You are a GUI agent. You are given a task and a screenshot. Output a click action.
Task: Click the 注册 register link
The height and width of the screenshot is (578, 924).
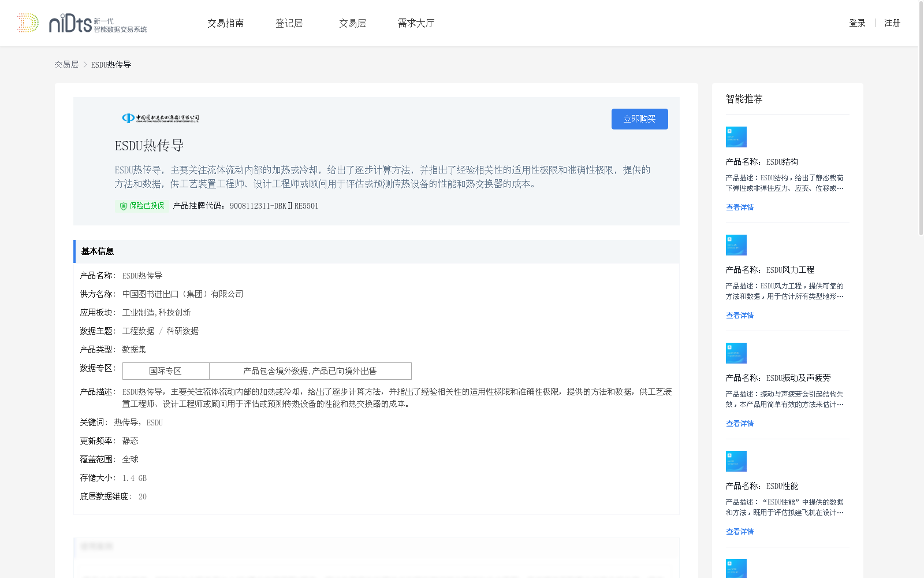(892, 23)
